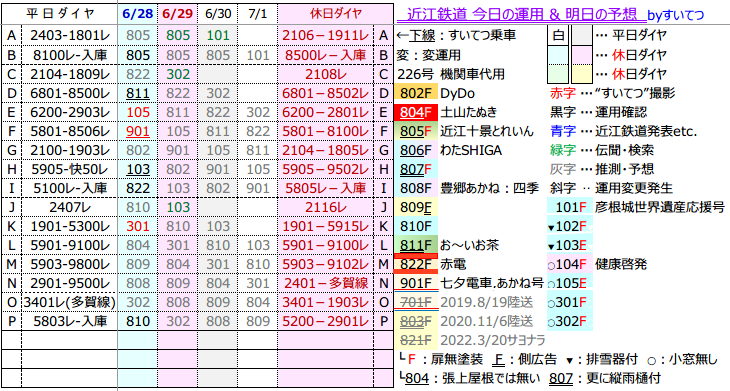
Task: Click the 802F DyDo legend cell
Action: point(416,93)
